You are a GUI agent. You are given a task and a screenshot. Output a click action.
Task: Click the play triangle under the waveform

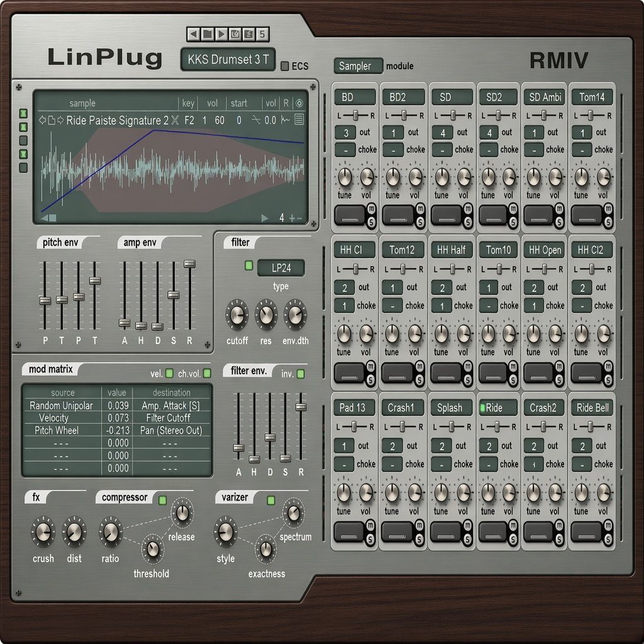click(265, 218)
